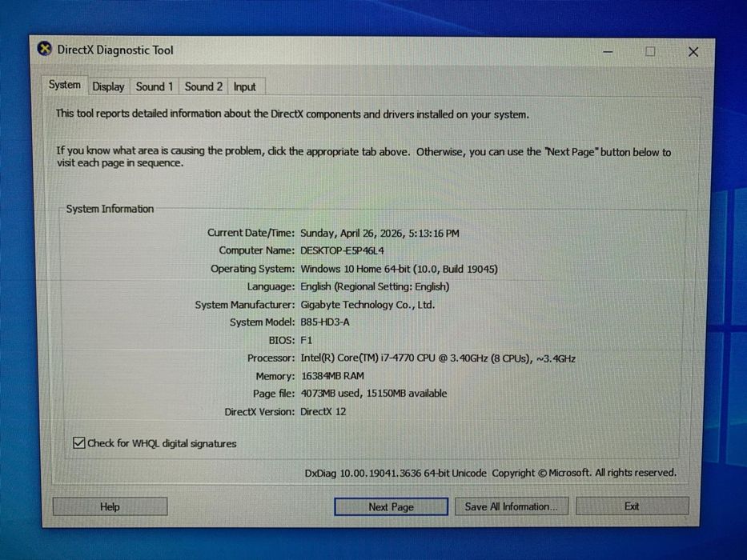Open the Display tab
747x560 pixels.
(108, 86)
